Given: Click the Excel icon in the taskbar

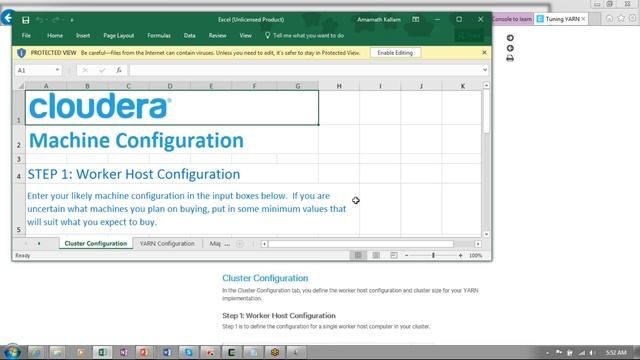Looking at the screenshot, I should [x=102, y=352].
